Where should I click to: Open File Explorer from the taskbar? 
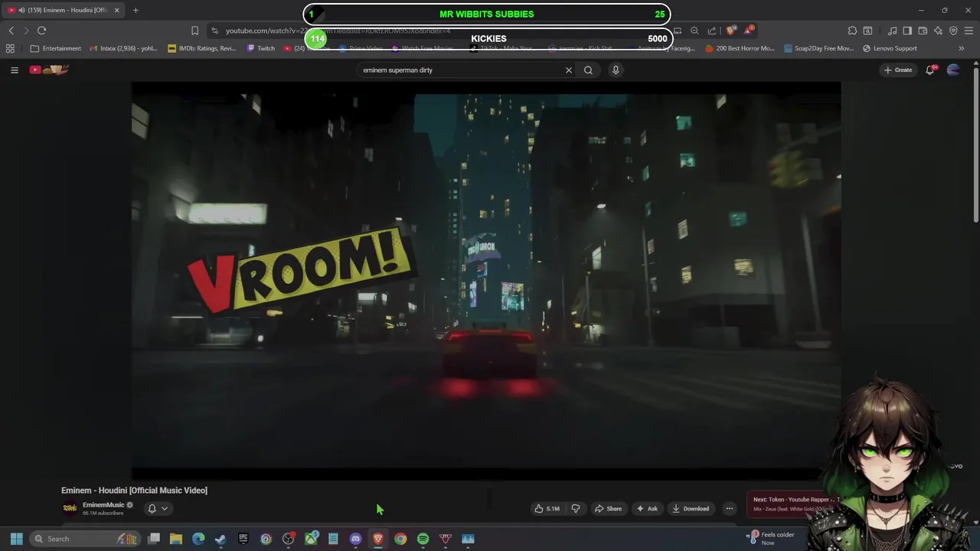(x=176, y=539)
